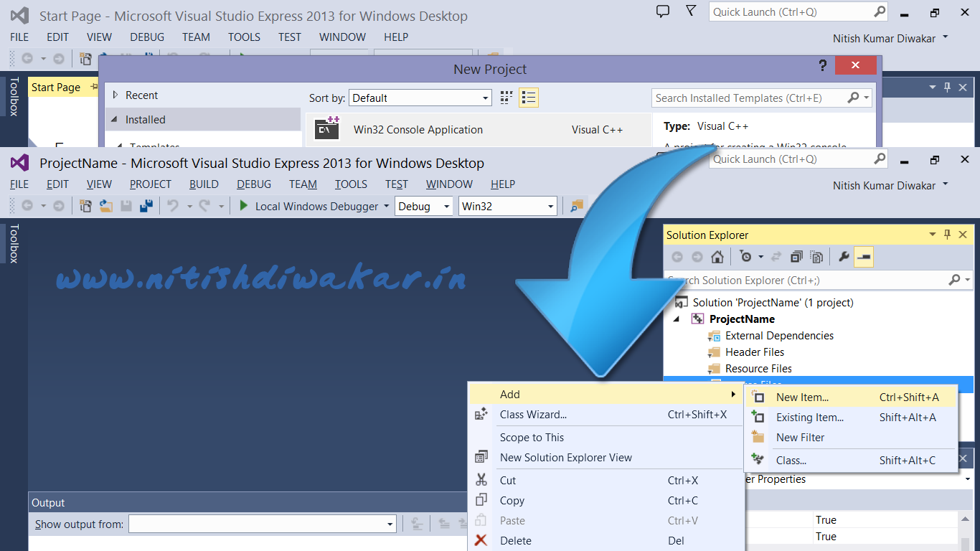Screen dimensions: 980x551
Task: Open FILE menu in Start Page window
Action: [19, 37]
